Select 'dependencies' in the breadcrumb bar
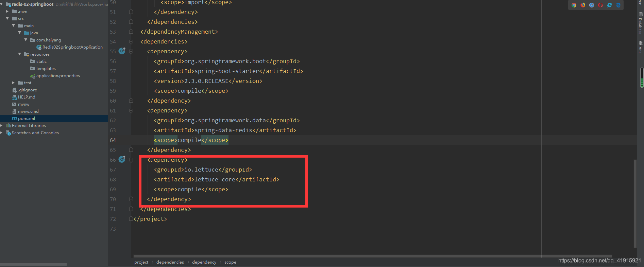Image resolution: width=644 pixels, height=267 pixels. click(170, 262)
